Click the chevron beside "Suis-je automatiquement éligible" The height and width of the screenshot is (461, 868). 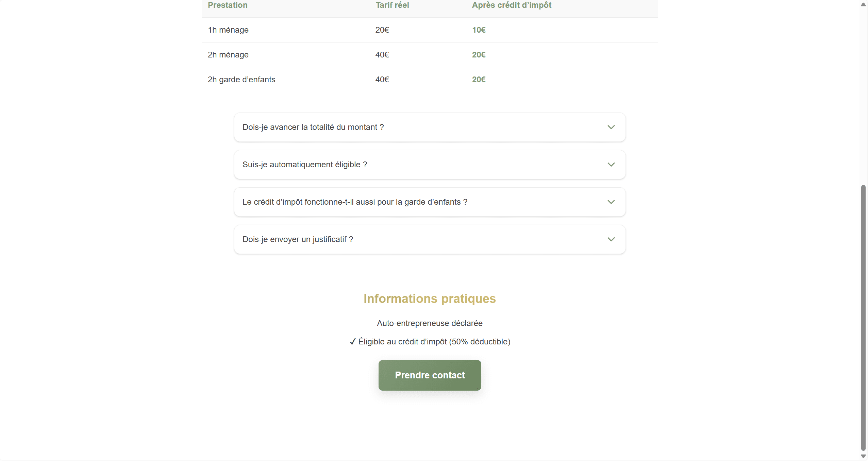pos(611,165)
